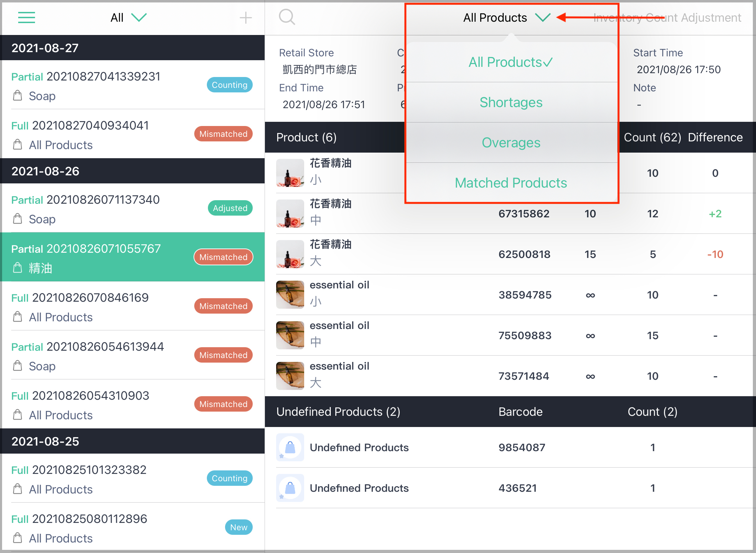Select Matched Products from the filter menu
Image resolution: width=756 pixels, height=553 pixels.
[x=511, y=183]
